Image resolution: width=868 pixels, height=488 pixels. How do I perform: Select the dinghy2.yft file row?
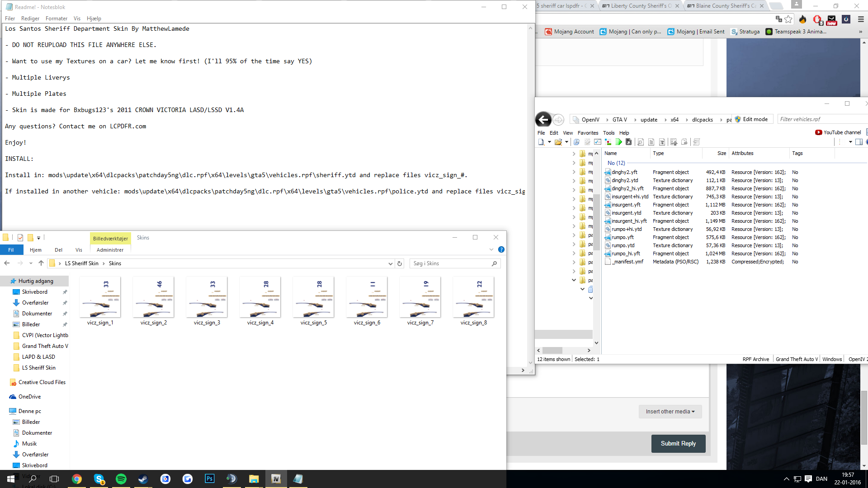click(x=624, y=172)
